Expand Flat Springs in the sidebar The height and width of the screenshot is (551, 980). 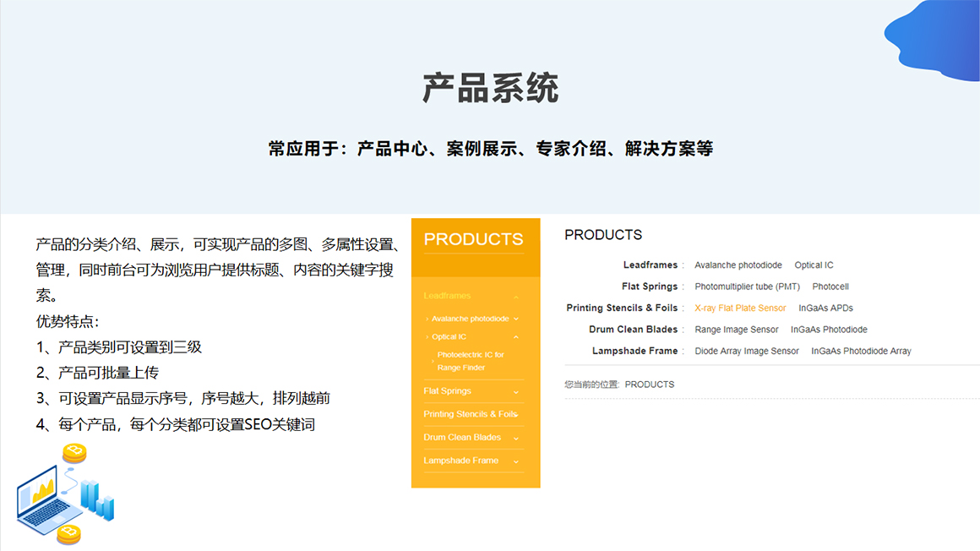click(516, 392)
